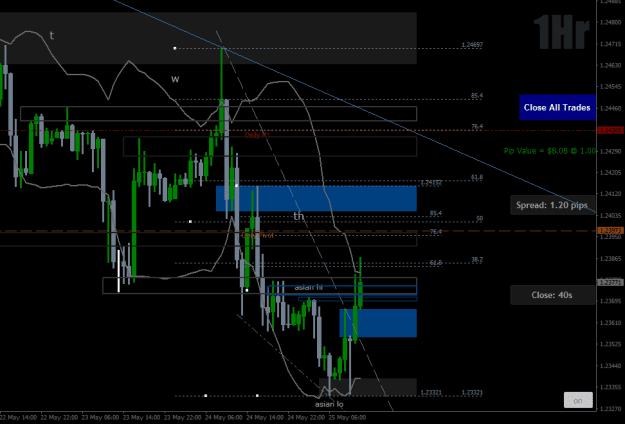Select the 't' day label near top left

point(52,35)
